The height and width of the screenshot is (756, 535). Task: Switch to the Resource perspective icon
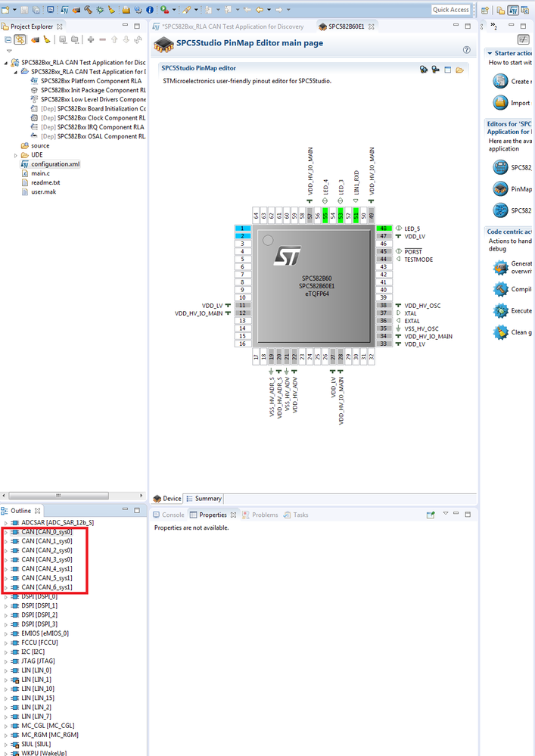pos(501,10)
